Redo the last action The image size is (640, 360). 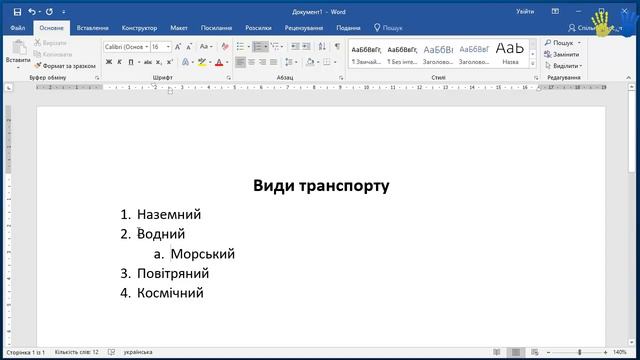49,12
